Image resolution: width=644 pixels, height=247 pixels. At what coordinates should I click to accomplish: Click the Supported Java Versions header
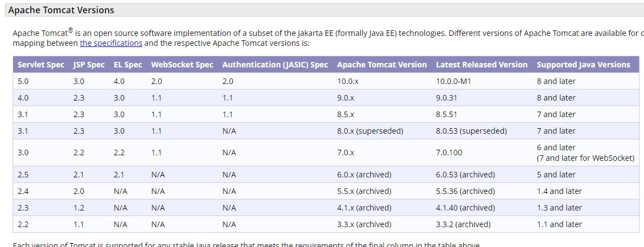pos(584,65)
